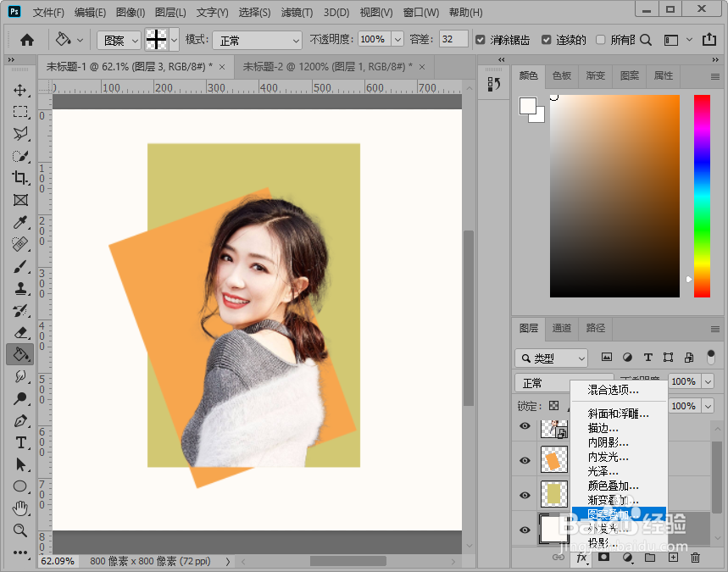The height and width of the screenshot is (572, 728).
Task: Select the Path Selection tool
Action: (x=20, y=464)
